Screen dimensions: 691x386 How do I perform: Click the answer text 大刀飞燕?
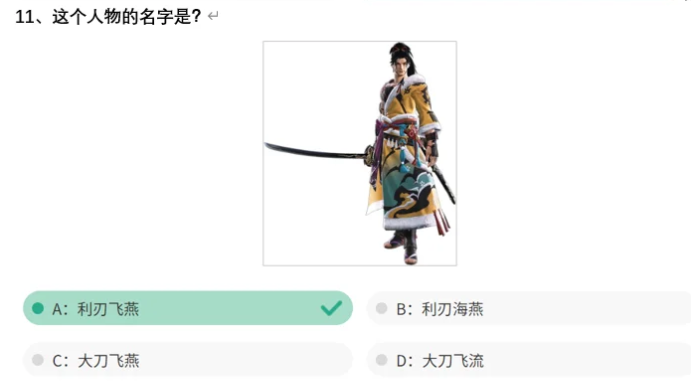(108, 361)
